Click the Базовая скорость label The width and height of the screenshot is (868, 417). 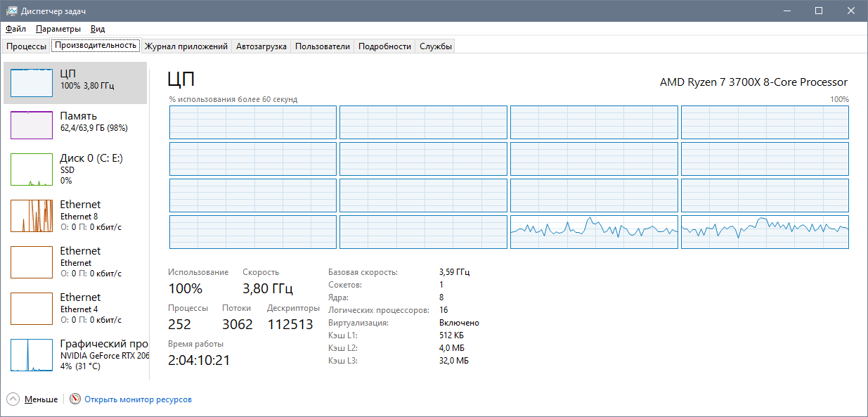(363, 271)
